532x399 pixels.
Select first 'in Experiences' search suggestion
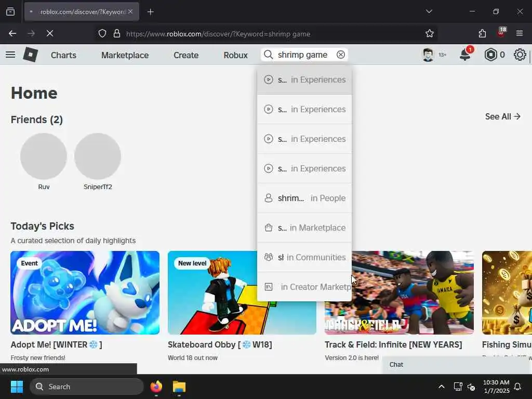click(304, 79)
